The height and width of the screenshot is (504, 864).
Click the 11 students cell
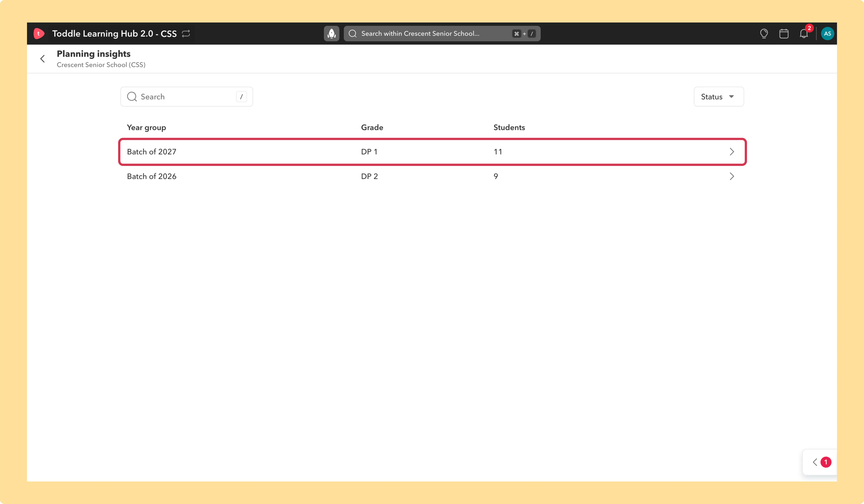498,152
